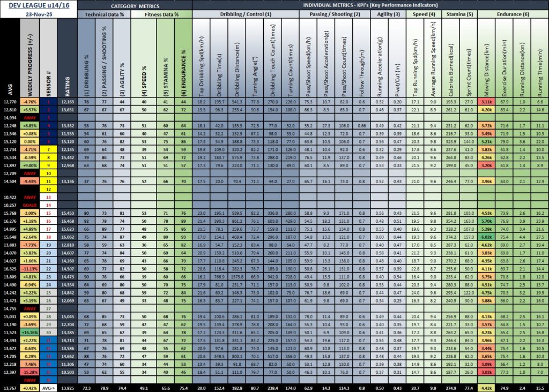This screenshot has width=549, height=392.
Task: Select the INDIVIDUAL METRICS - KPI's header
Action: [370, 5]
